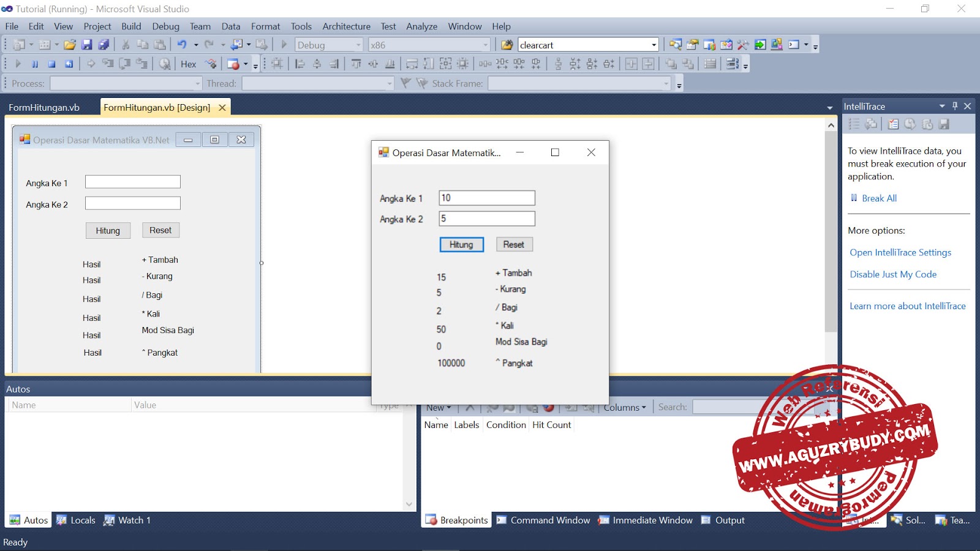Open Solution Explorer from the toolbar icon
Screen dimensions: 980x551
[676, 45]
